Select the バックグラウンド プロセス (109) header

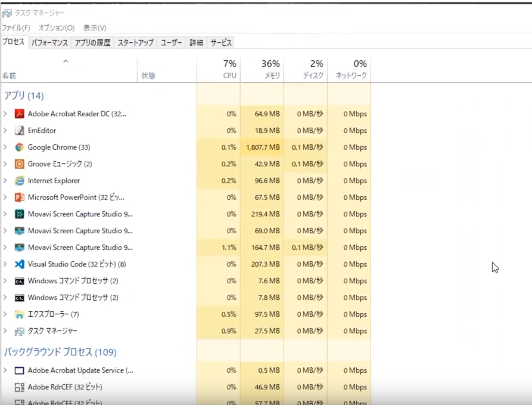[60, 352]
